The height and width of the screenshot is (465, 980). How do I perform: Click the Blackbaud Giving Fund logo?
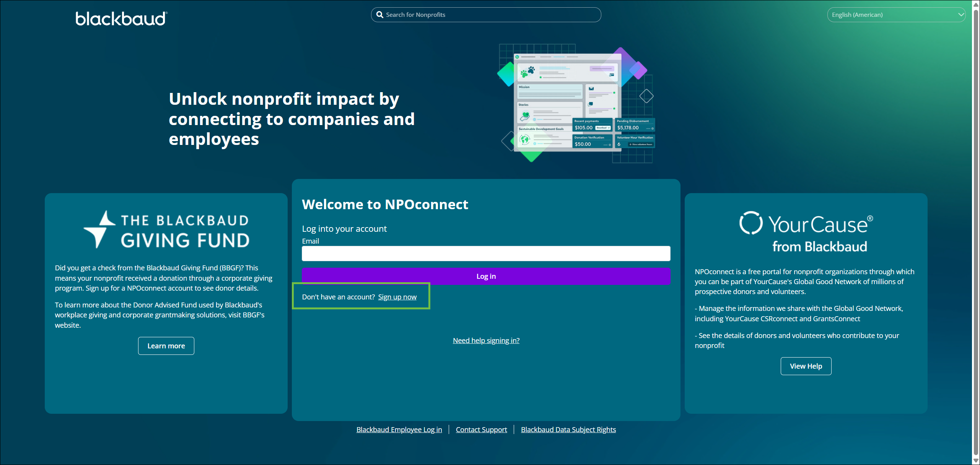(x=166, y=229)
